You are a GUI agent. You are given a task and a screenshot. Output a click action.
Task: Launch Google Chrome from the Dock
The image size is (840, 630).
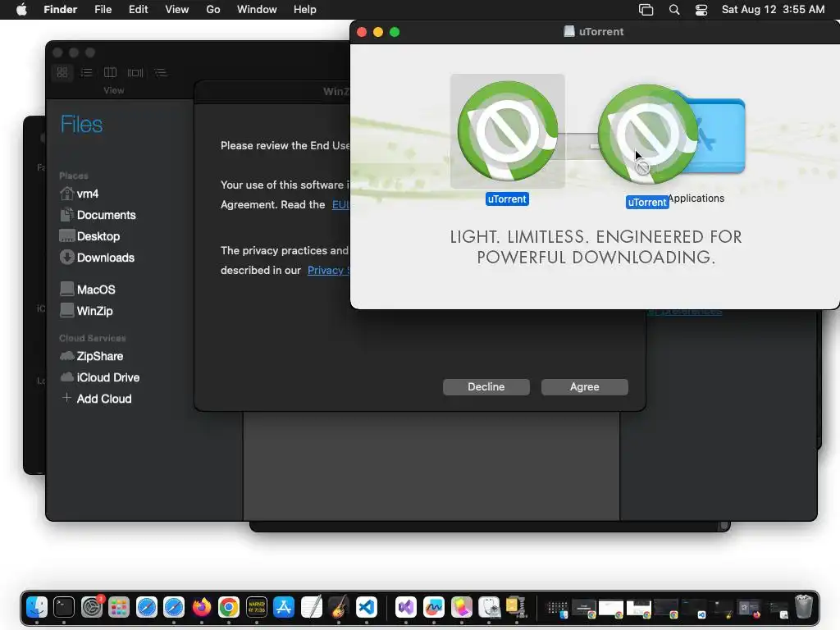(x=229, y=607)
